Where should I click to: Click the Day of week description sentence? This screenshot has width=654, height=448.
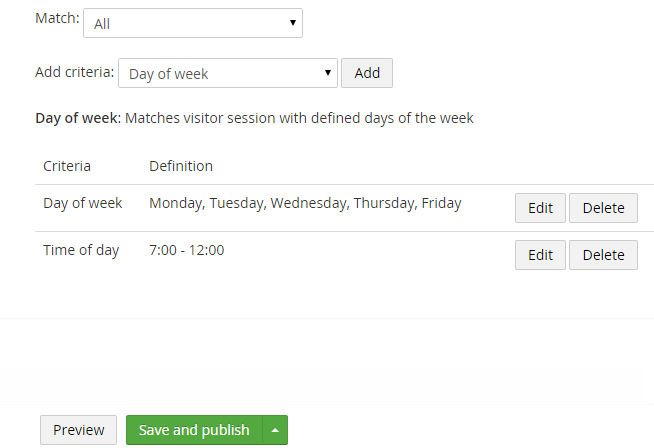click(x=254, y=118)
